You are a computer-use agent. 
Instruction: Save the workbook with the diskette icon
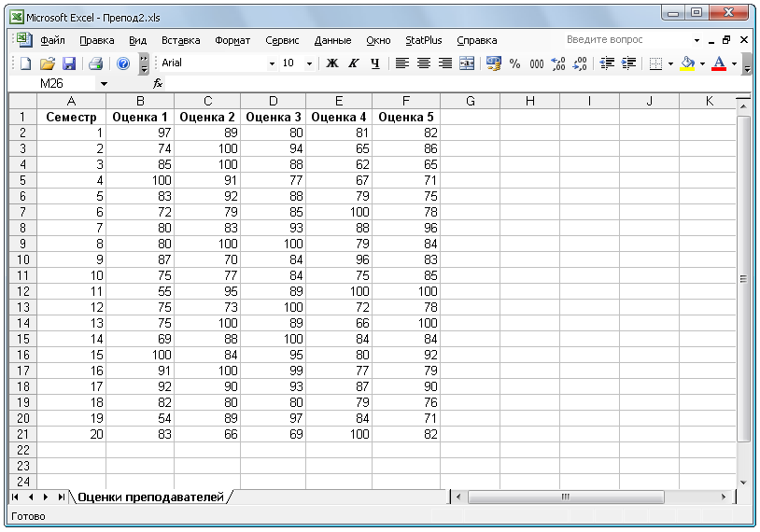[69, 63]
